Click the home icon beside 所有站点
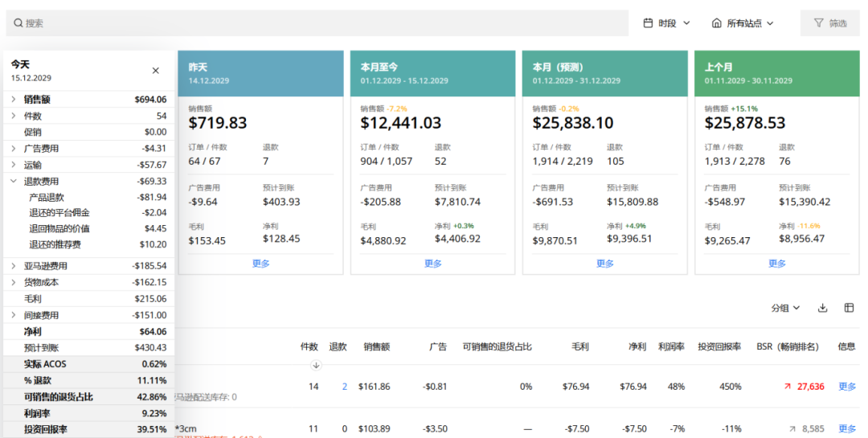The height and width of the screenshot is (438, 868). tap(716, 23)
